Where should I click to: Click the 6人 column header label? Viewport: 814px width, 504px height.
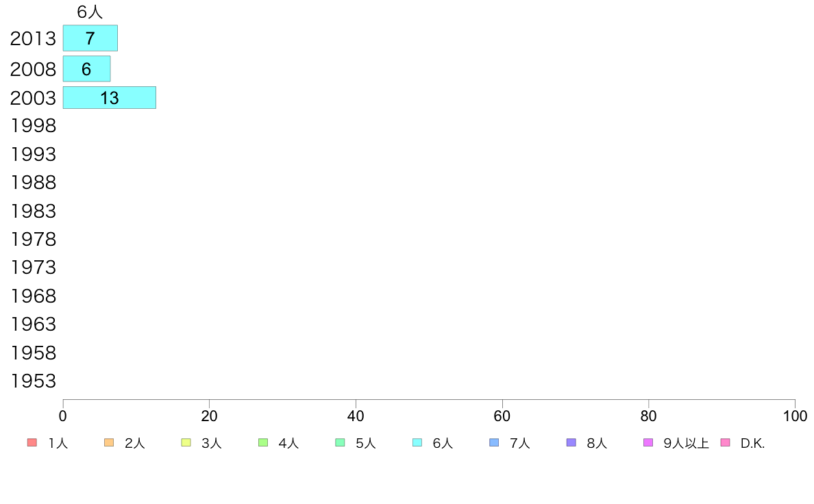point(90,12)
